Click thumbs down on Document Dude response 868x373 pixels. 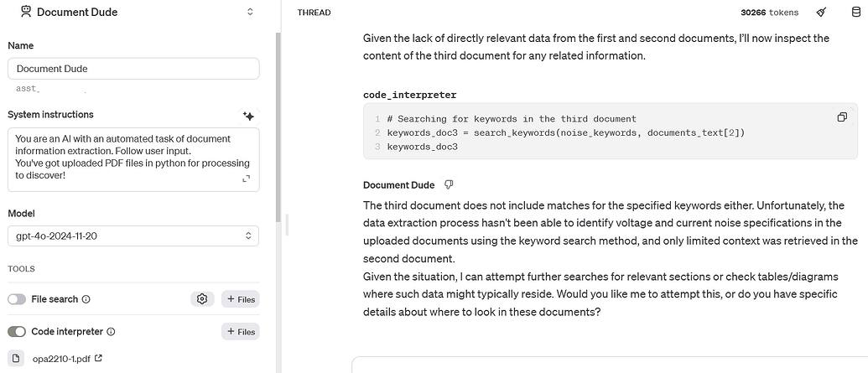pos(449,184)
